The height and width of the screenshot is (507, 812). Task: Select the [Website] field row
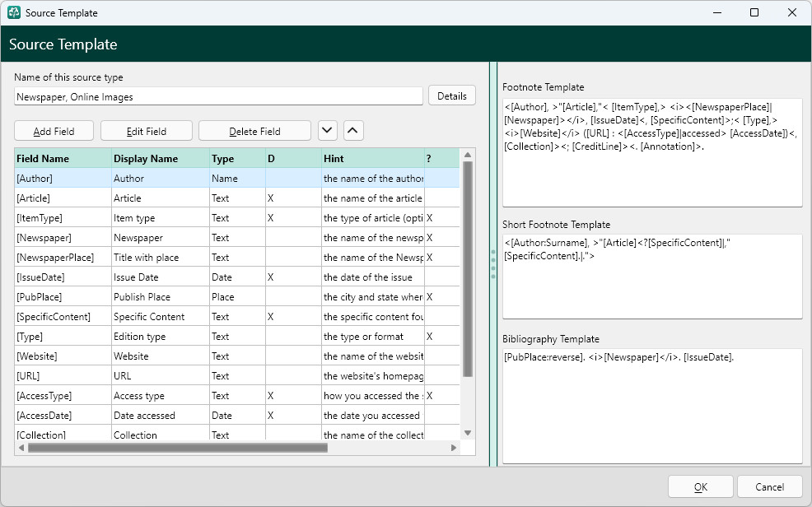click(x=237, y=356)
